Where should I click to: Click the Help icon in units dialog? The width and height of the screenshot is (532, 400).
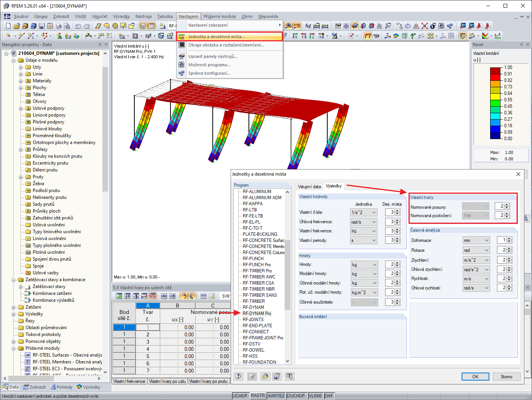pyautogui.click(x=239, y=376)
